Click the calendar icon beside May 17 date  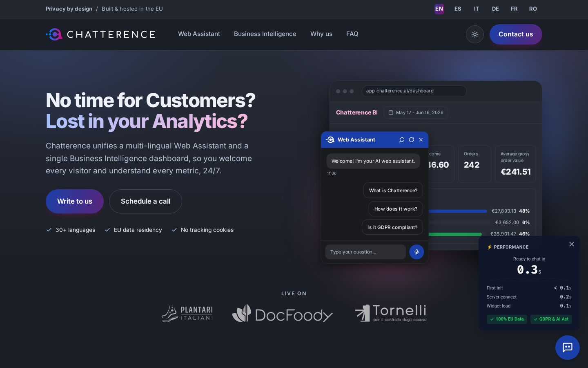391,112
